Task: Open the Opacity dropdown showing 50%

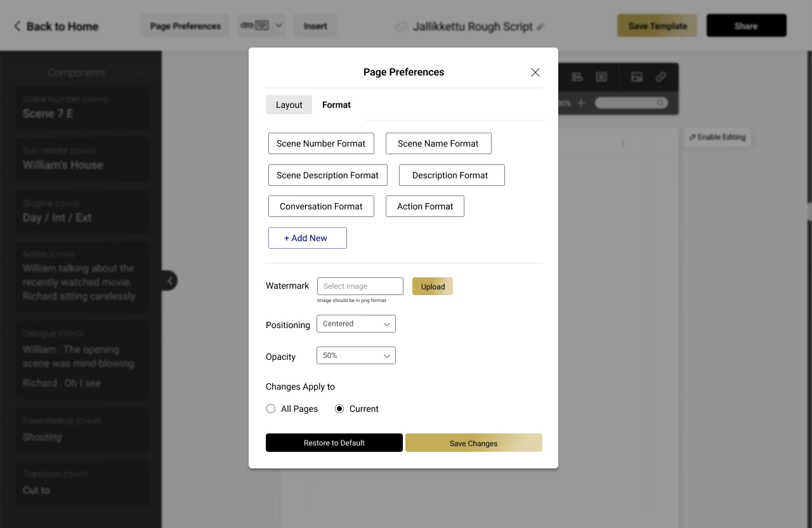Action: pyautogui.click(x=356, y=355)
